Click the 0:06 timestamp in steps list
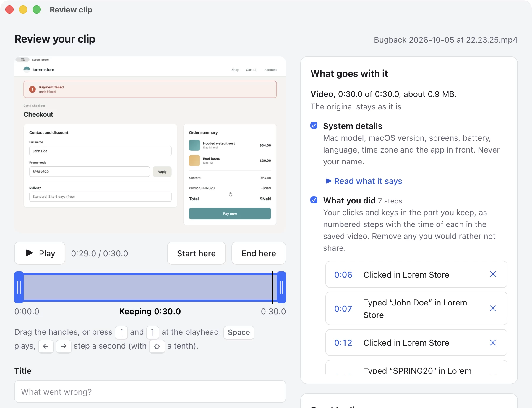This screenshot has width=532, height=408. 343,275
